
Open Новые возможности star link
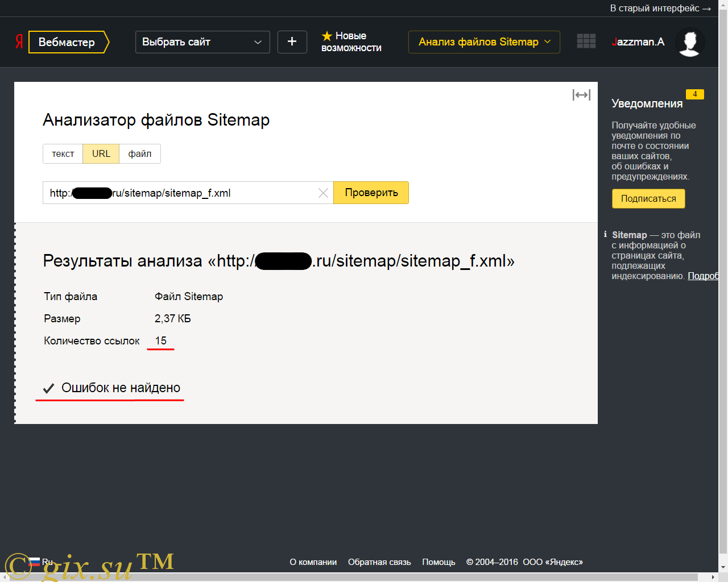351,42
